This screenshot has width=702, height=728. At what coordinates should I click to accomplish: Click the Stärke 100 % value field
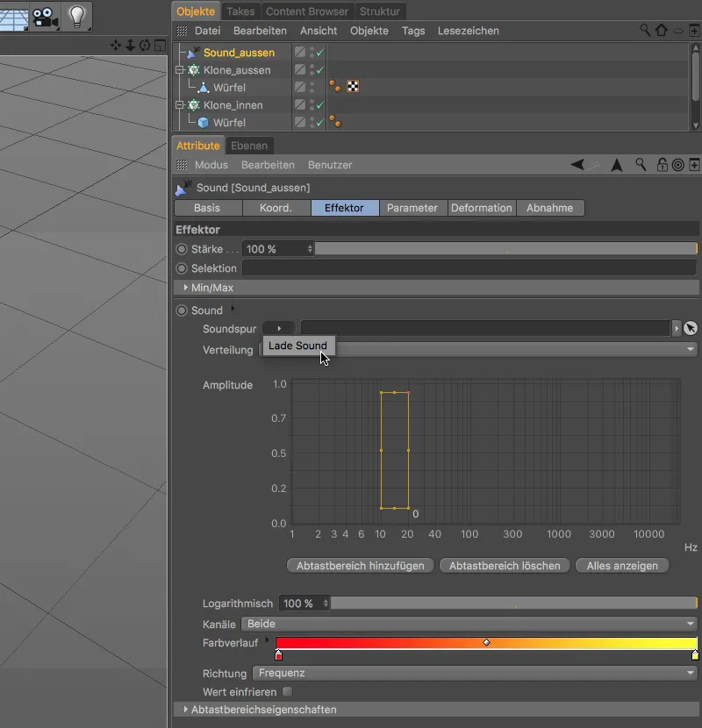[x=278, y=249]
